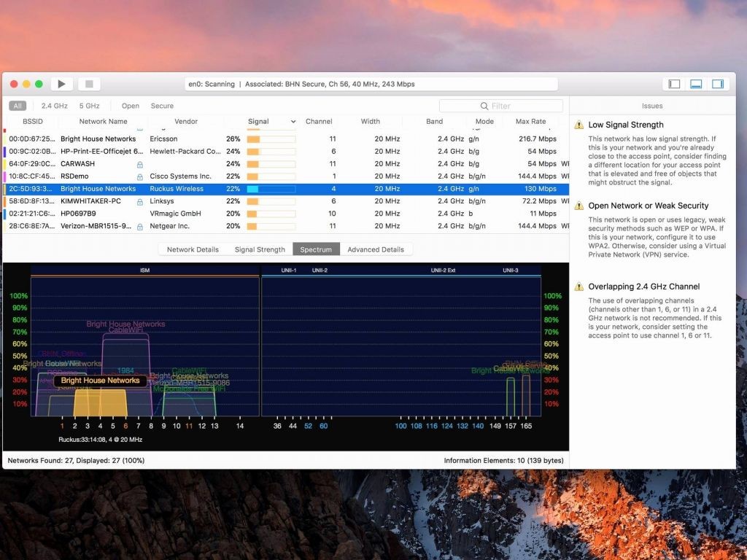Enable the 2.4 GHz band filter

pos(54,106)
